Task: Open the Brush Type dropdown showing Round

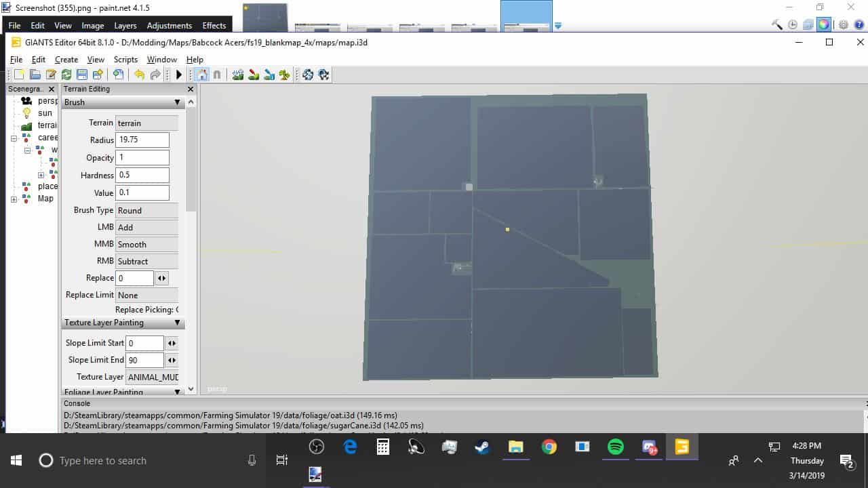Action: [146, 210]
